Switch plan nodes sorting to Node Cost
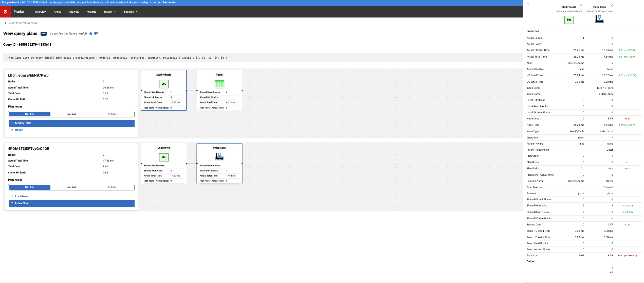644x283 pixels. pos(71,114)
